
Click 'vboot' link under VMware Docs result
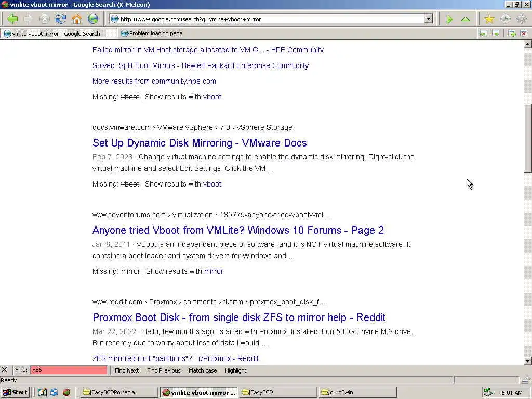212,184
